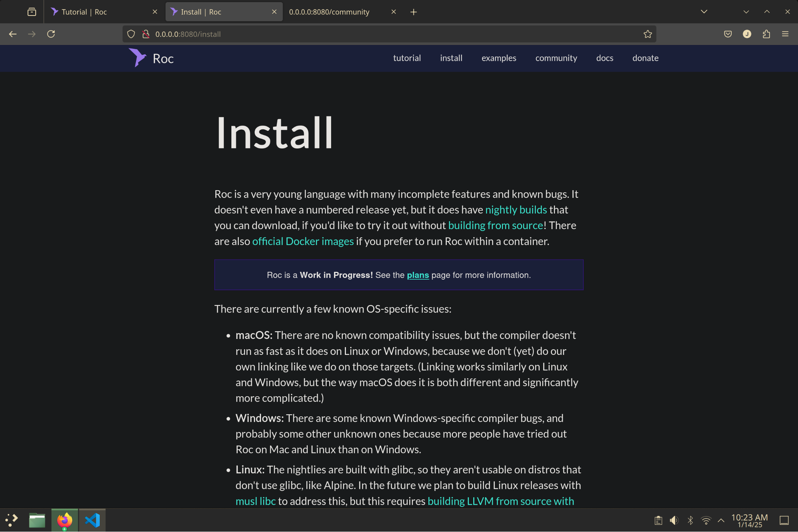
Task: Open the tutorial nav link
Action: click(x=407, y=58)
